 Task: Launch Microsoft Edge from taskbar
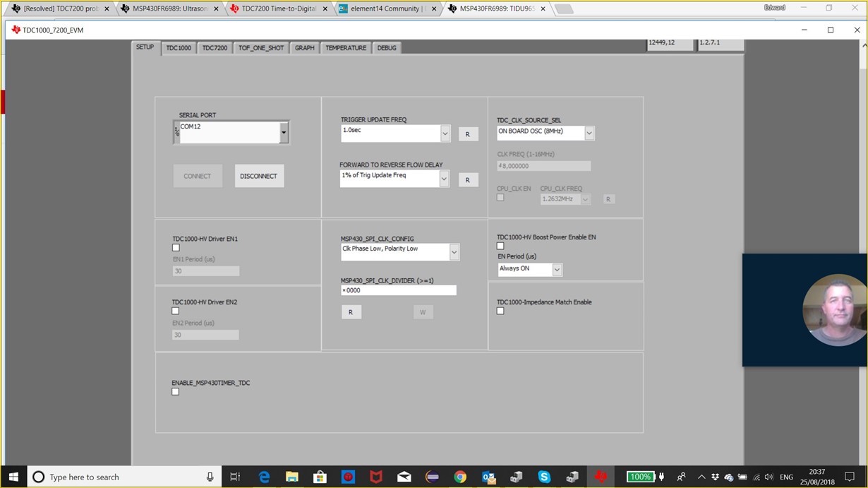265,477
